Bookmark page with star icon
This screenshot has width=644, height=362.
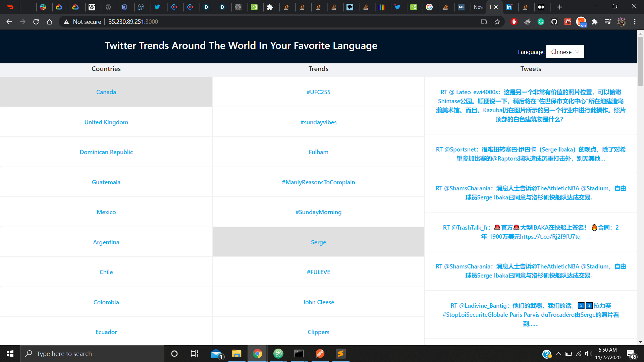tap(497, 22)
